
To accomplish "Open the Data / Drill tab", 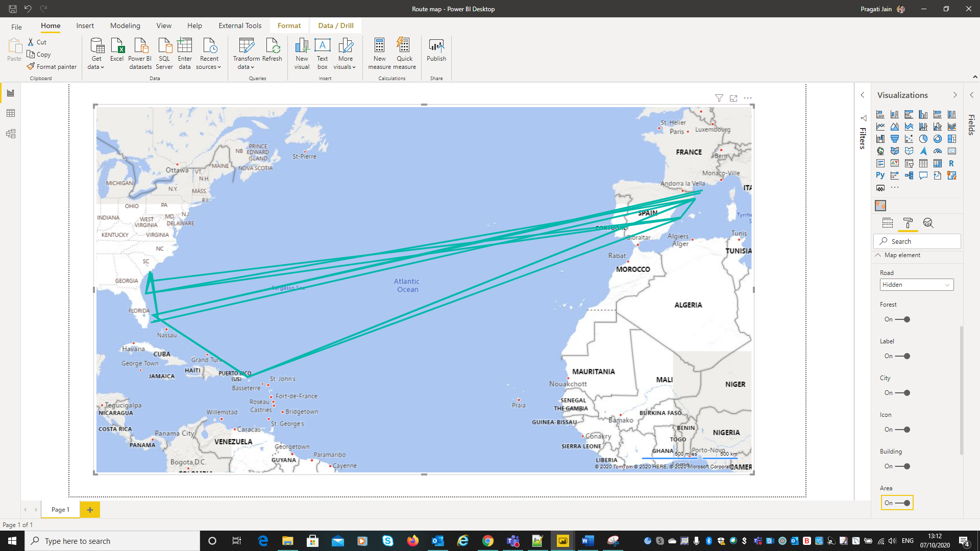I will (x=336, y=26).
